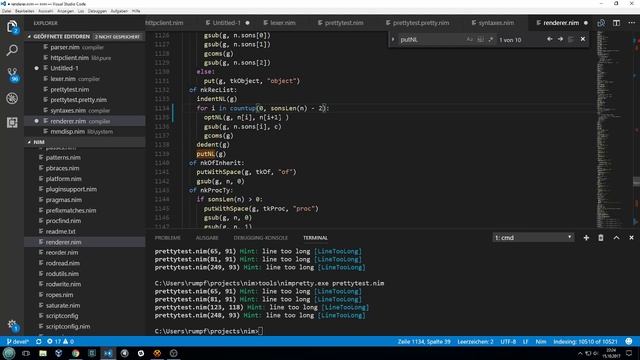Maximize the terminal panel with chevron up

(x=616, y=238)
